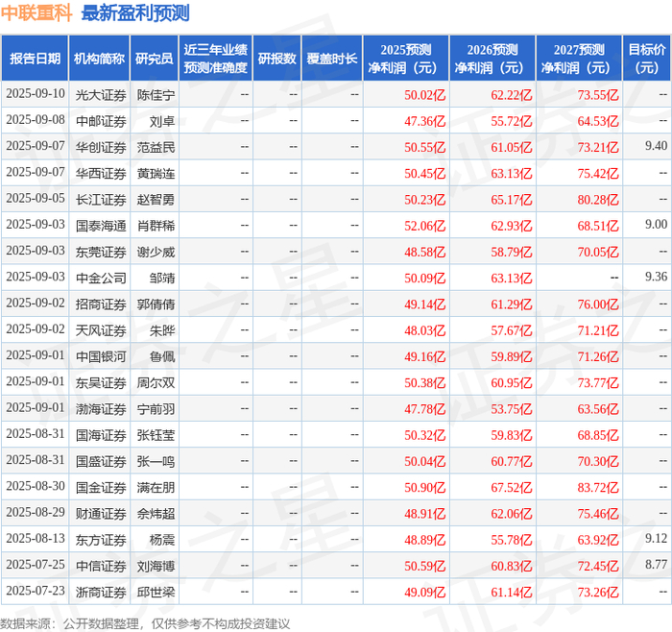Click the 目标价 column header
Screen dimensions: 672x632
[646, 59]
